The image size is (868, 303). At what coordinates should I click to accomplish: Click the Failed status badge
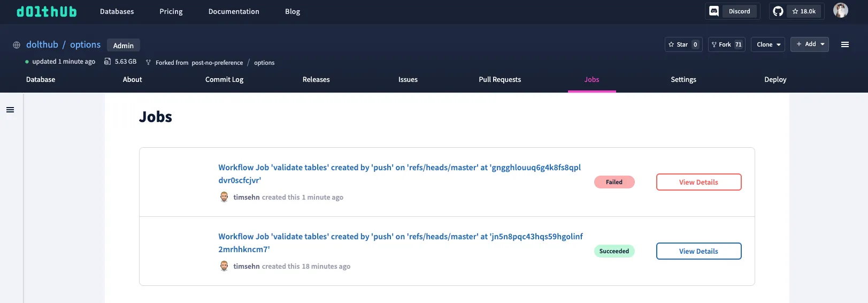pyautogui.click(x=614, y=182)
